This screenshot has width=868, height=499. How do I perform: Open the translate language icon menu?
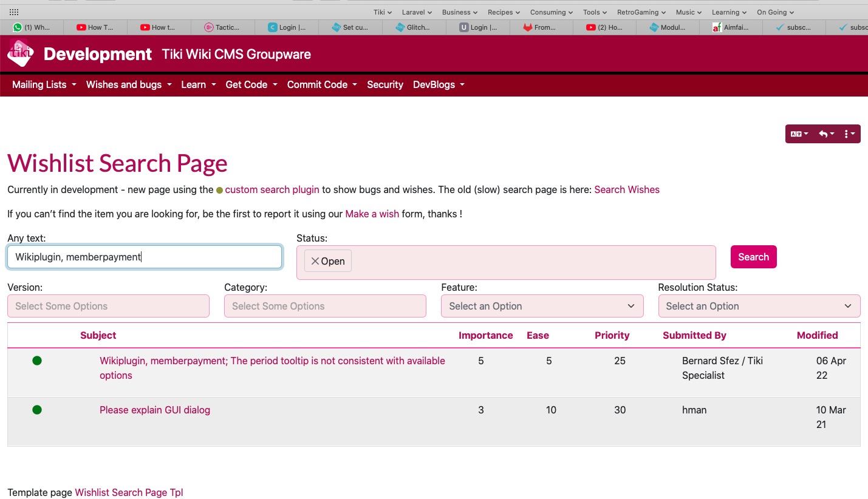[799, 134]
